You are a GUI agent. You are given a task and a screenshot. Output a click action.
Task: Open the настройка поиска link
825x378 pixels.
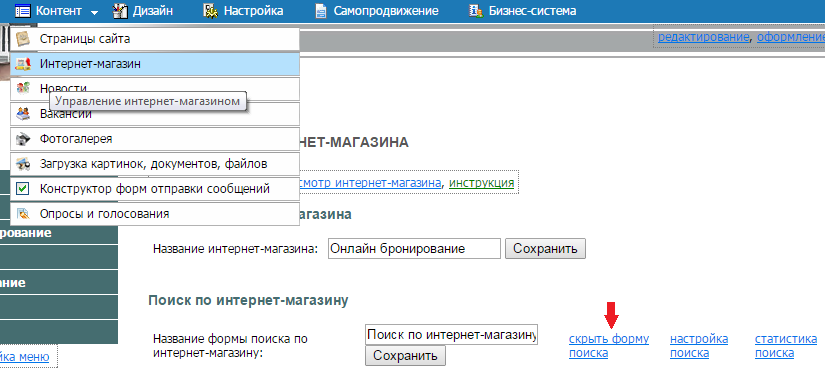coord(699,346)
